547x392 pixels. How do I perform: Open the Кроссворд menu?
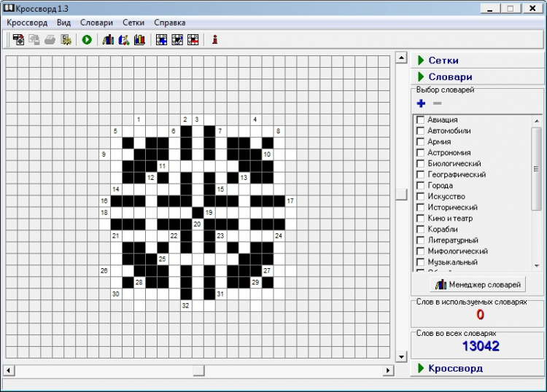(27, 23)
